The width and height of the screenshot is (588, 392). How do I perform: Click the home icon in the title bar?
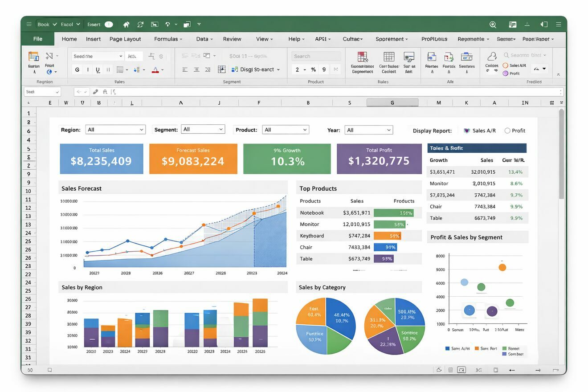(127, 24)
